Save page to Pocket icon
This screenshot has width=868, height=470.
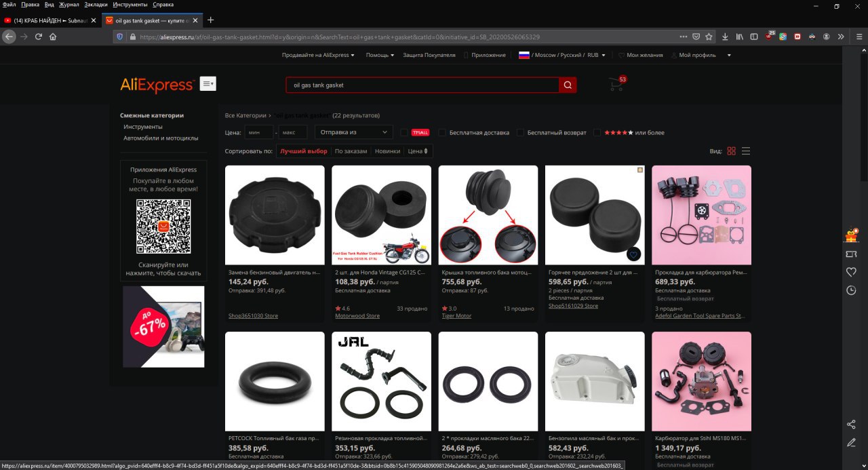(696, 37)
